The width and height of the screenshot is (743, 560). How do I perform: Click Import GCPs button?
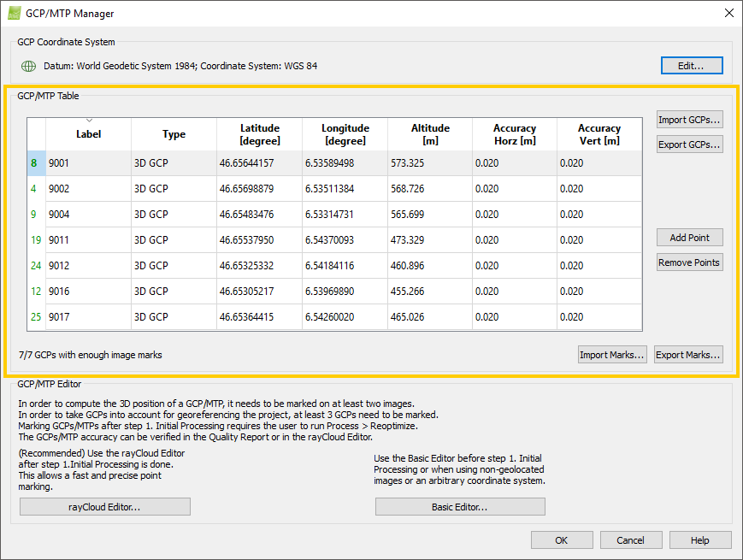click(689, 119)
